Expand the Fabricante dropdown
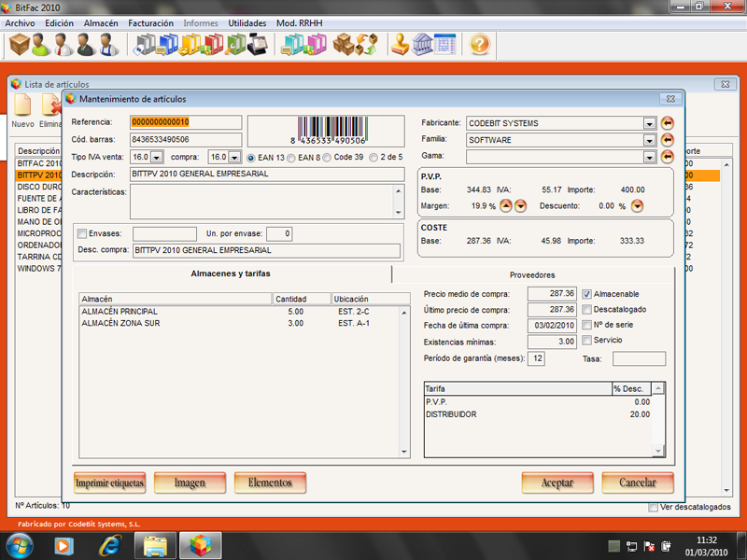The height and width of the screenshot is (560, 747). point(649,123)
